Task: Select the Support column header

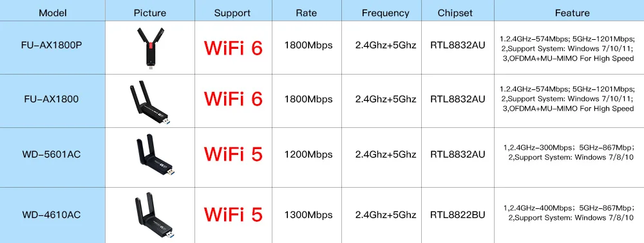Action: click(x=232, y=13)
